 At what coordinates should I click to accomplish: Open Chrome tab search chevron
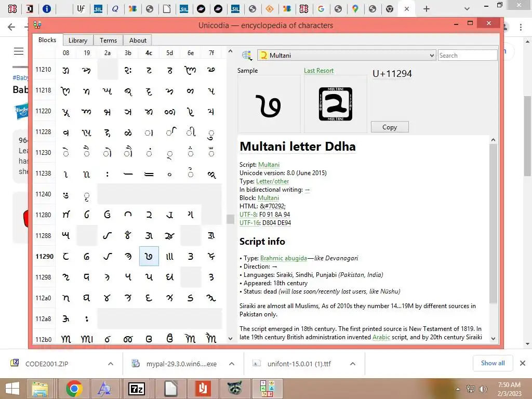pos(467,9)
